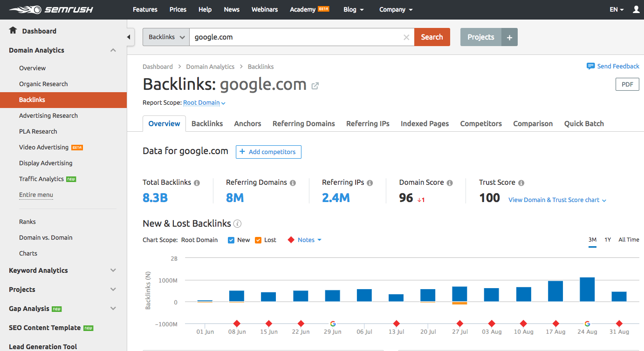The image size is (644, 351).
Task: Open Traffic Analytics in the sidebar
Action: [x=41, y=179]
